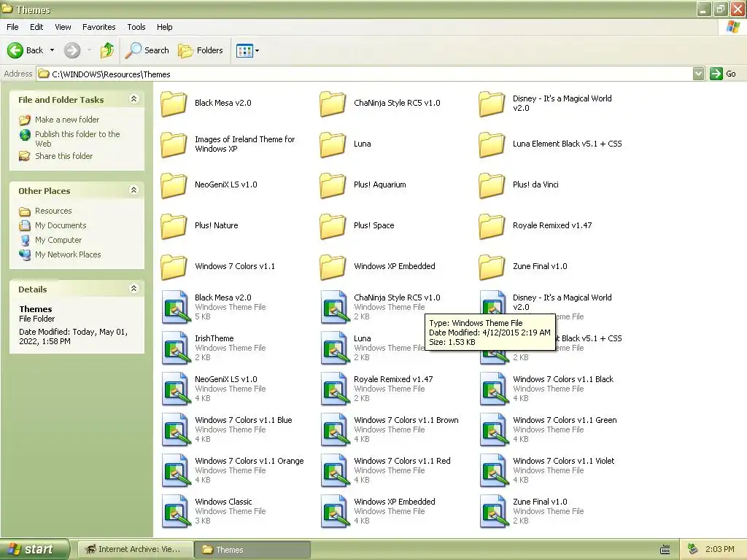The width and height of the screenshot is (747, 560).
Task: Select the Royale Remixed v1.47 folder icon
Action: tap(492, 226)
